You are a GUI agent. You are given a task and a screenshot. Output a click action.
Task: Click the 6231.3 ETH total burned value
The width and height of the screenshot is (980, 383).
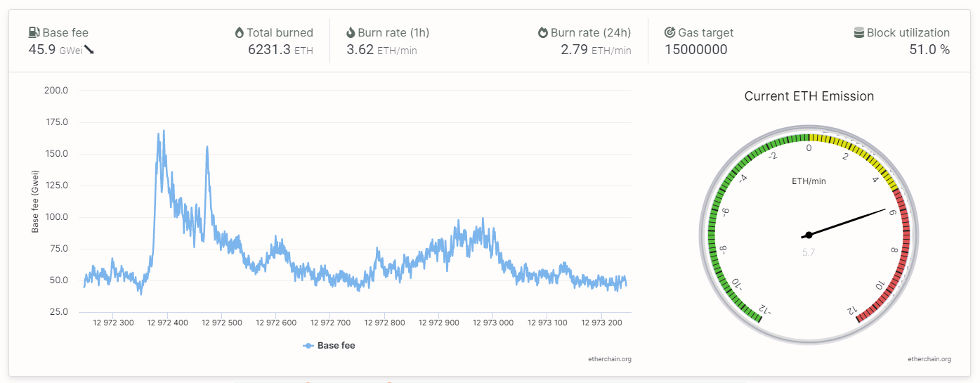coord(280,50)
